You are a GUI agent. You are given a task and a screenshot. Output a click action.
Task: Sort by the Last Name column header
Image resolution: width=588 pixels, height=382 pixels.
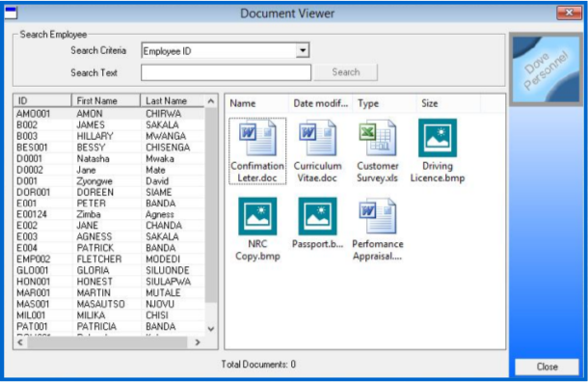point(173,100)
